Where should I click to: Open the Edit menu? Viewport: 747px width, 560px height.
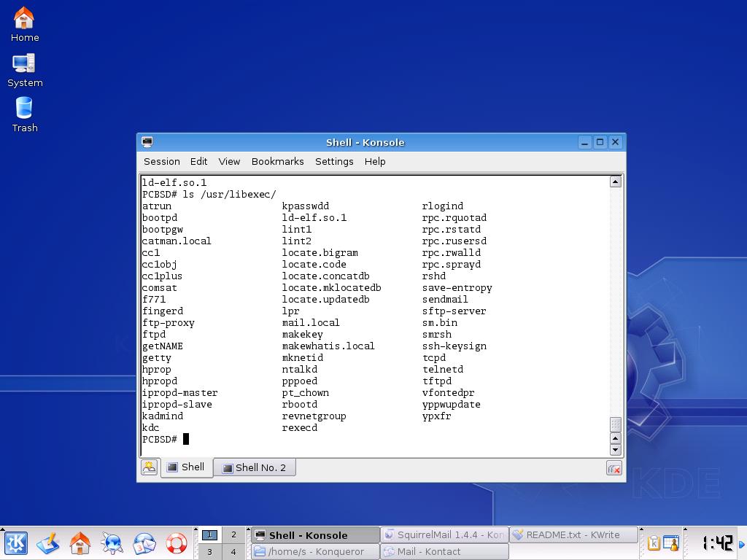click(x=198, y=161)
